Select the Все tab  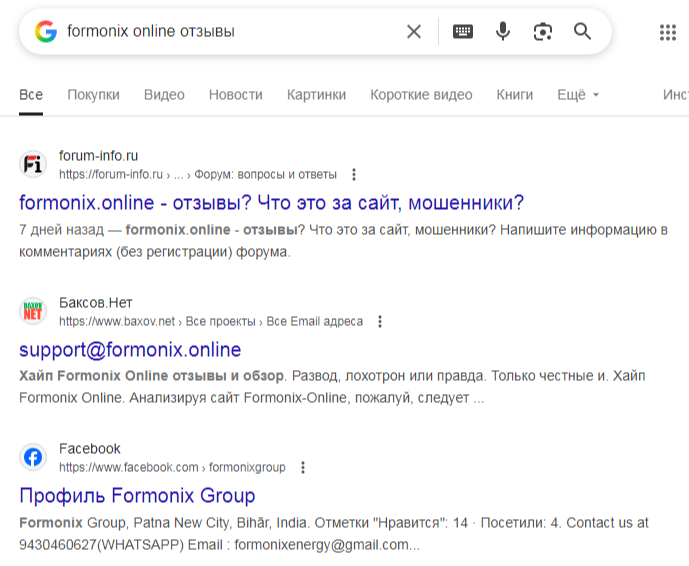coord(31,95)
